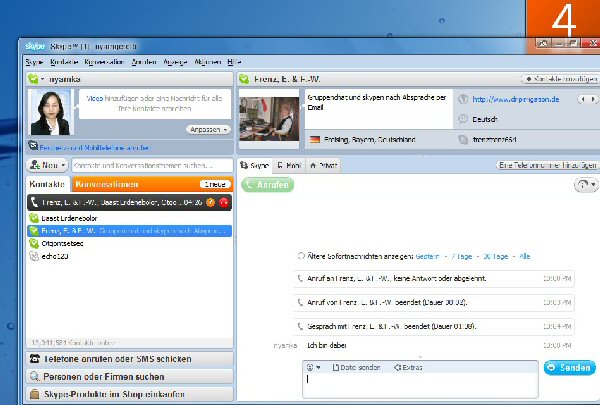Click shopping bag icon in Shop bar
600x405 pixels.
click(x=35, y=394)
